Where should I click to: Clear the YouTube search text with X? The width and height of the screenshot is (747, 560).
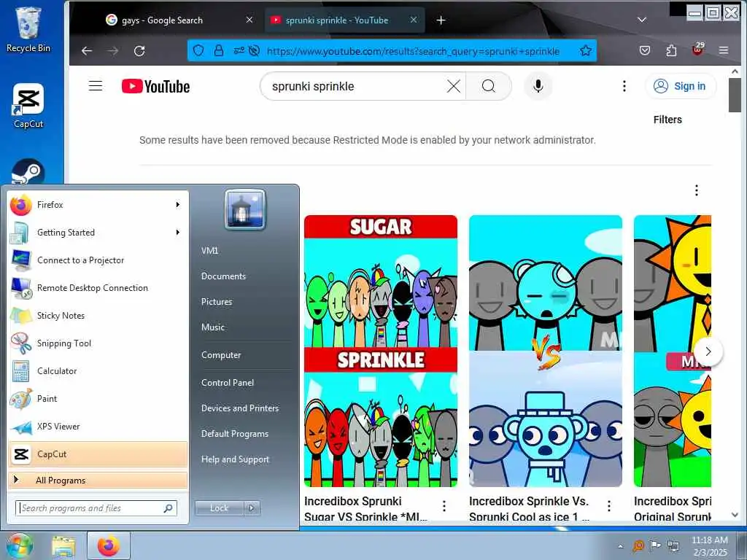(x=454, y=86)
